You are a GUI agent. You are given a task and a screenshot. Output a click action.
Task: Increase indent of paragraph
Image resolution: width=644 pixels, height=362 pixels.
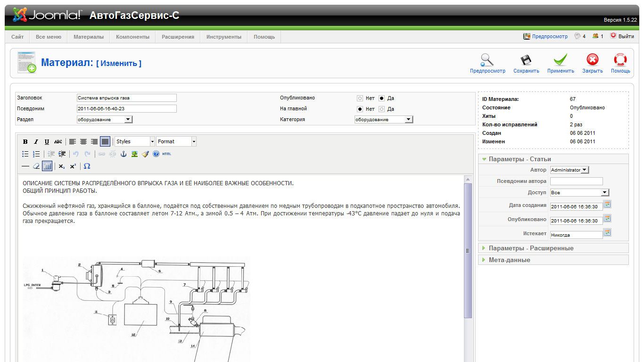tap(62, 154)
